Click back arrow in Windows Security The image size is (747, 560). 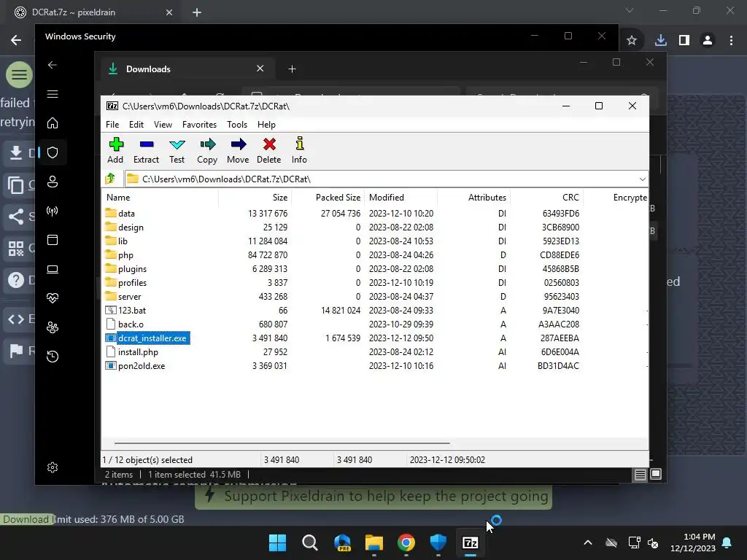point(53,65)
